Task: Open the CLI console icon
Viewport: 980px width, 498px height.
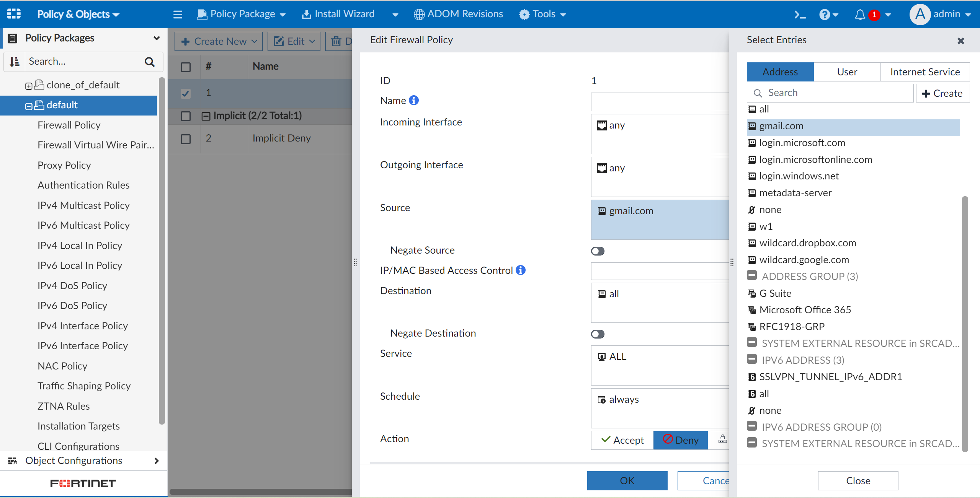Action: tap(799, 15)
